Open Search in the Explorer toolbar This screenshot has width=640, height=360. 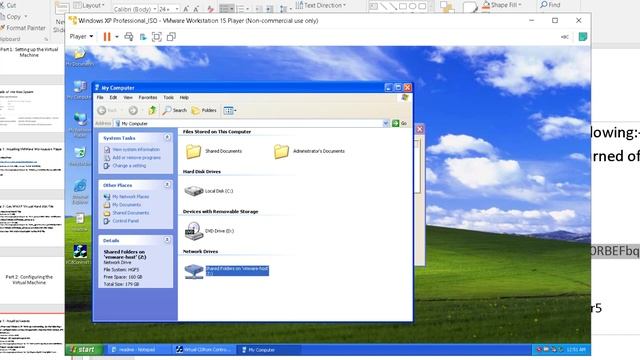coord(175,110)
